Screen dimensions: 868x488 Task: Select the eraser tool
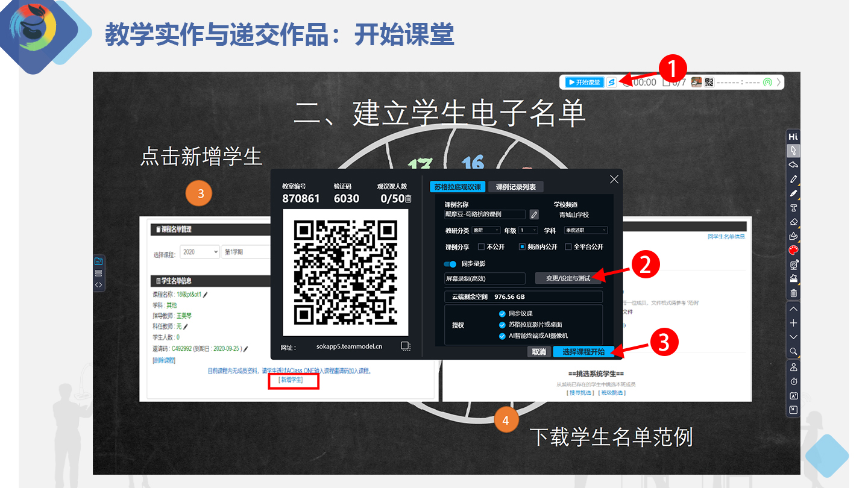tap(793, 222)
